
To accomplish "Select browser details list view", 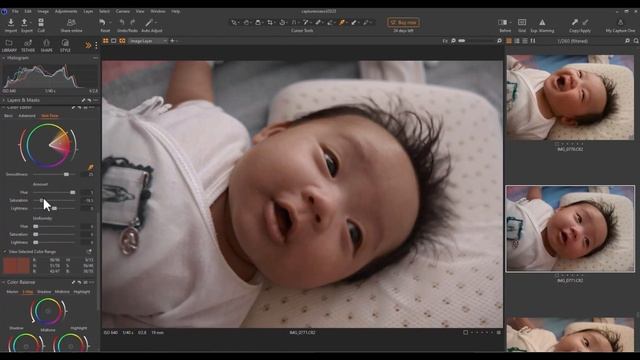I will pos(525,41).
